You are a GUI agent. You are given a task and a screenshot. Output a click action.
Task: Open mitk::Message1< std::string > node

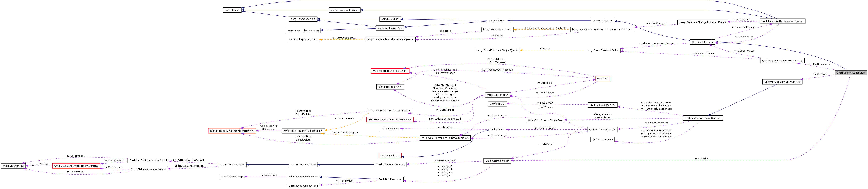click(390, 71)
